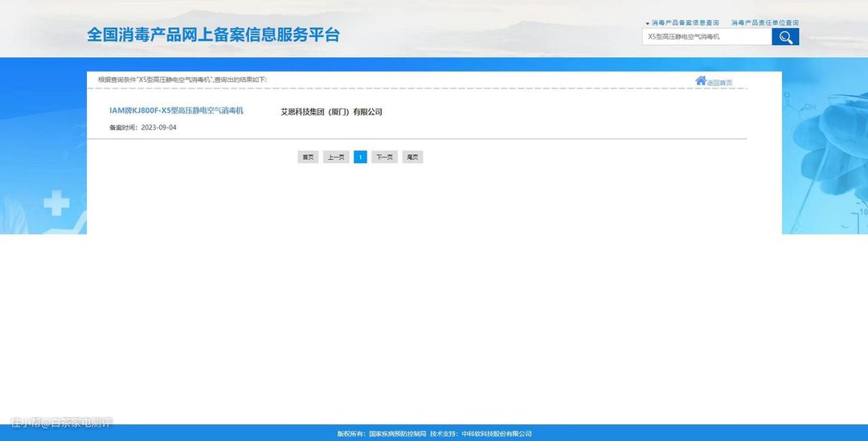Click the white medical cross icon
Screen dimensions: 868x441
(56, 203)
